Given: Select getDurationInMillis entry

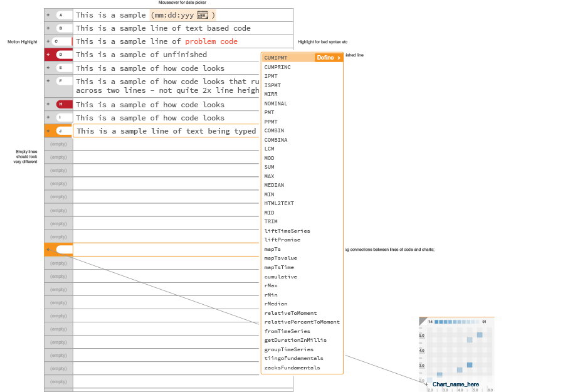Looking at the screenshot, I should (x=295, y=340).
